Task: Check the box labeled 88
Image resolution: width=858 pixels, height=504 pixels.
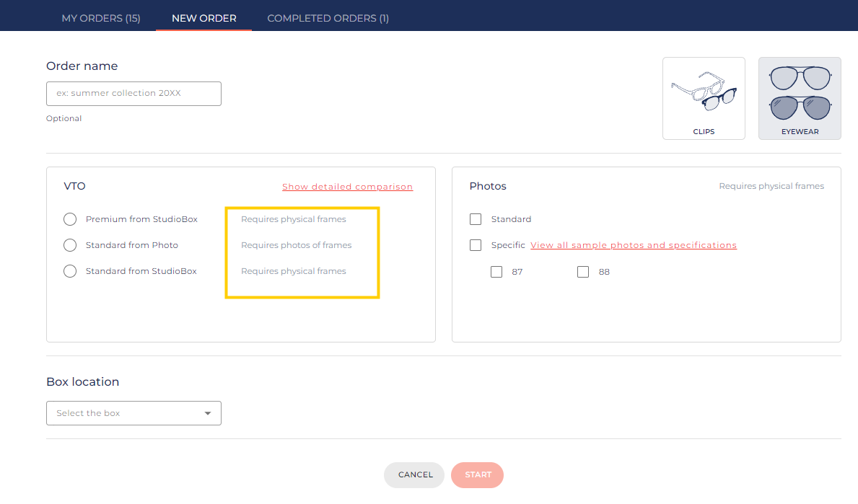Action: (583, 272)
